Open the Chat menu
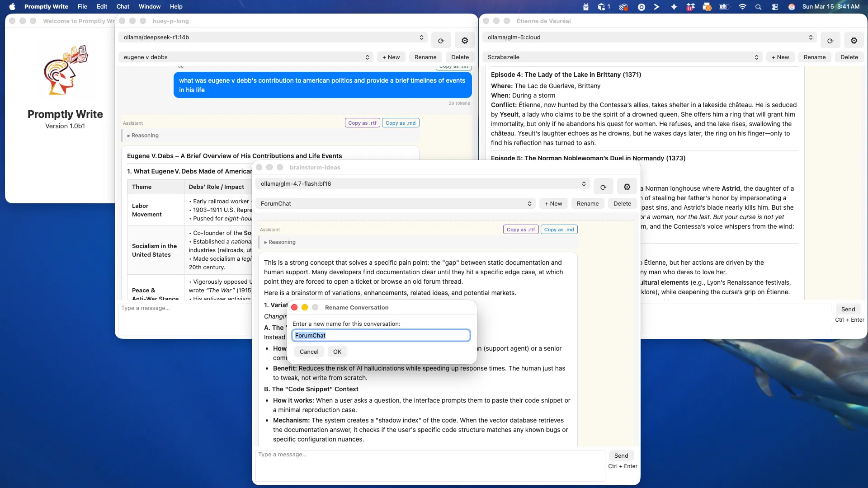 coord(123,6)
